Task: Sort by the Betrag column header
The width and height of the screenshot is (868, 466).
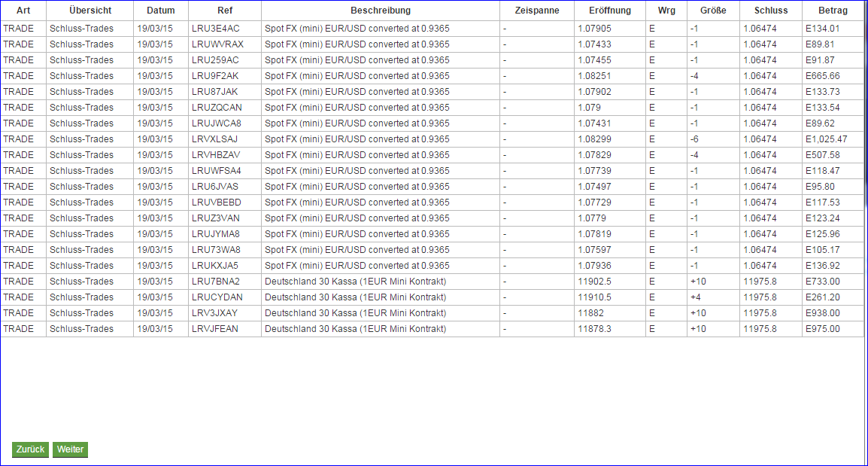Action: tap(833, 11)
